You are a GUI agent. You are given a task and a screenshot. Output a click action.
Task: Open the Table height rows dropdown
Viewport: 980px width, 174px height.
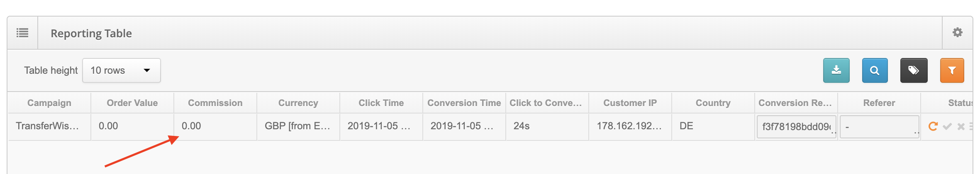pos(121,70)
